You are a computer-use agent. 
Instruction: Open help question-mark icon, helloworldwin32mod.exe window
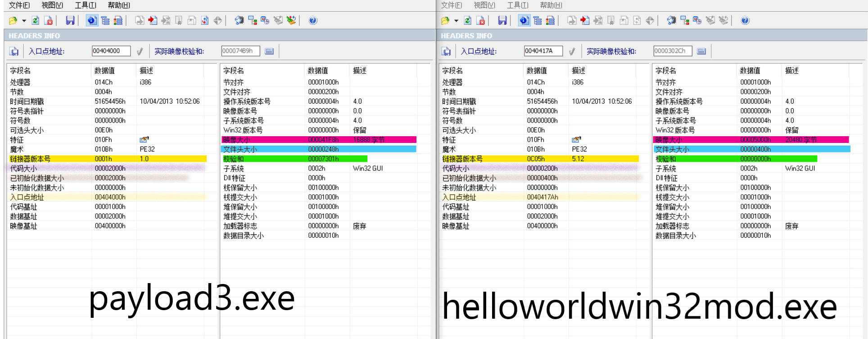745,20
